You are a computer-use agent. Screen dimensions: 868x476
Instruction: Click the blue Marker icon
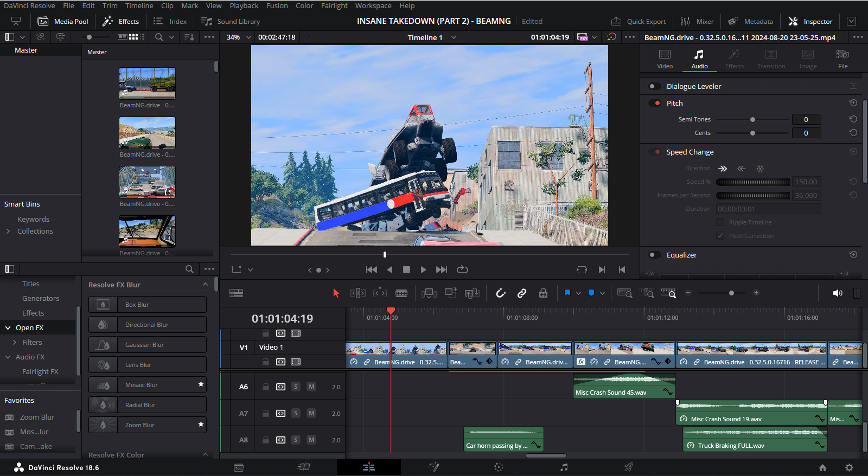tap(591, 293)
